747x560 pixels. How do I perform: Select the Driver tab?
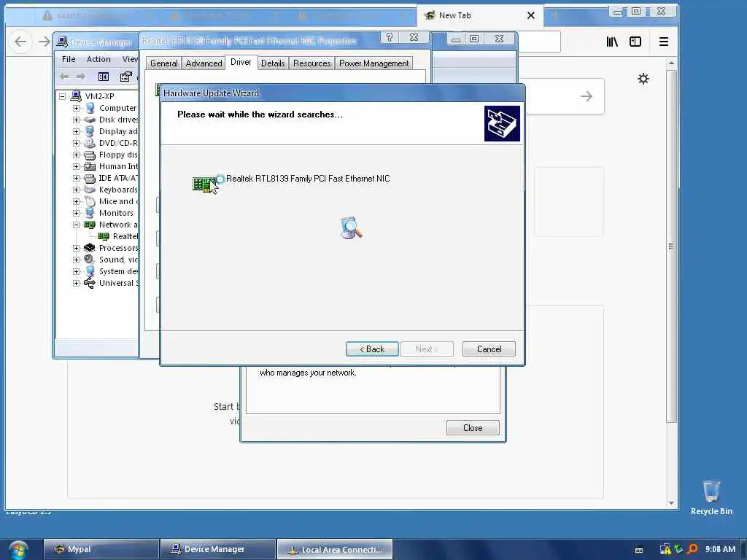(x=241, y=63)
